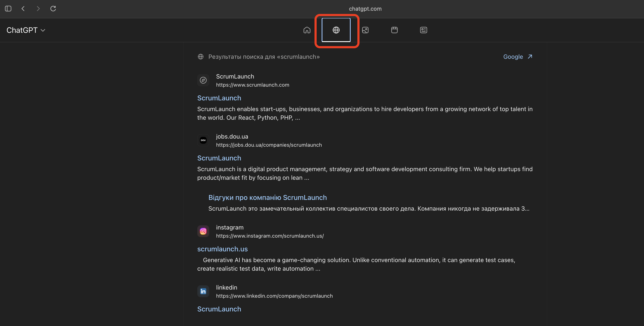
Task: Click the browser forward arrow
Action: click(38, 9)
